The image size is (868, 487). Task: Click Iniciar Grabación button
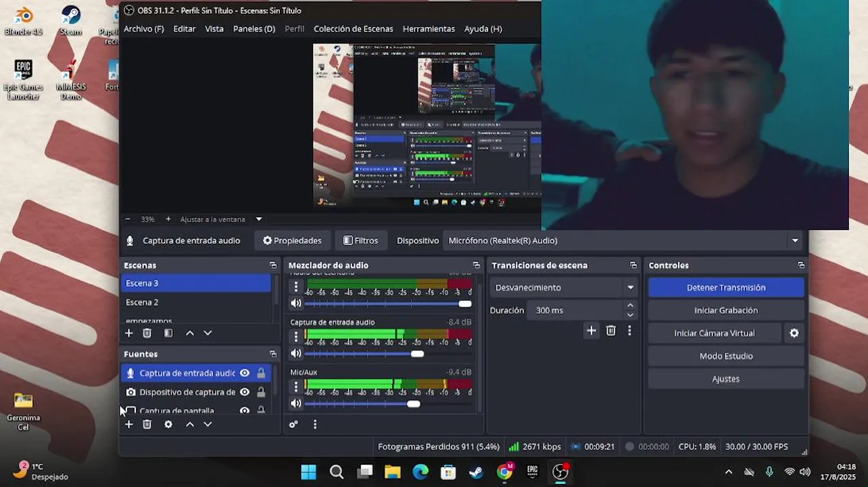pyautogui.click(x=726, y=310)
